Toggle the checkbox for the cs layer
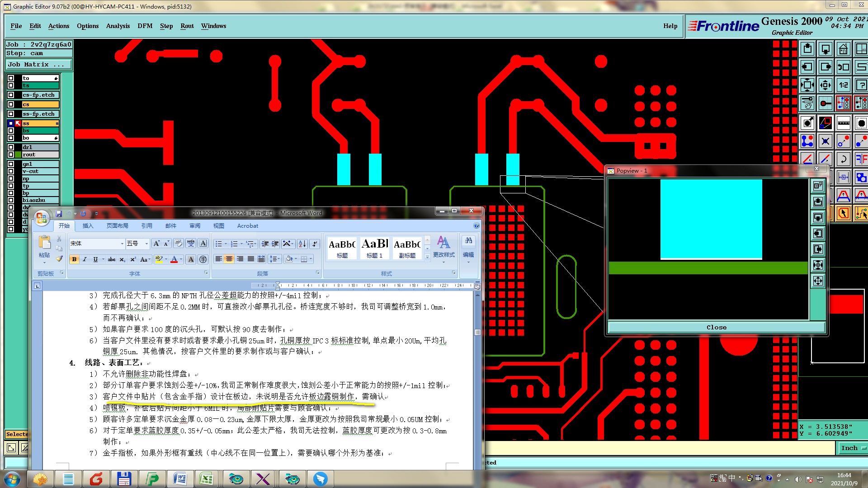 click(11, 104)
